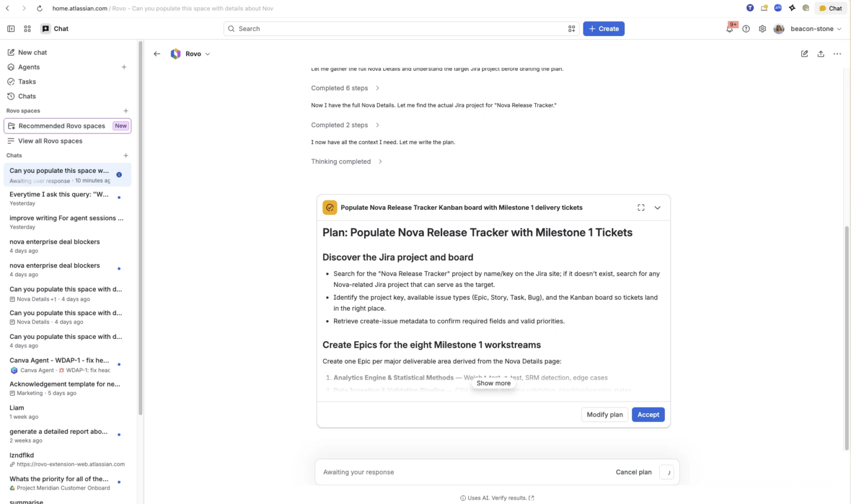Open the settings gear icon
The height and width of the screenshot is (504, 851).
tap(762, 29)
